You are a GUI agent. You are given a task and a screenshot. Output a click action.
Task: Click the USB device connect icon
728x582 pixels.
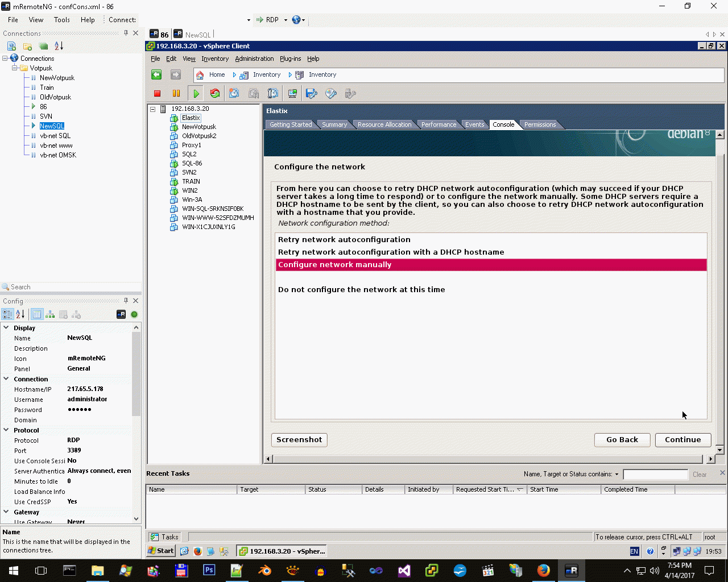pyautogui.click(x=350, y=93)
